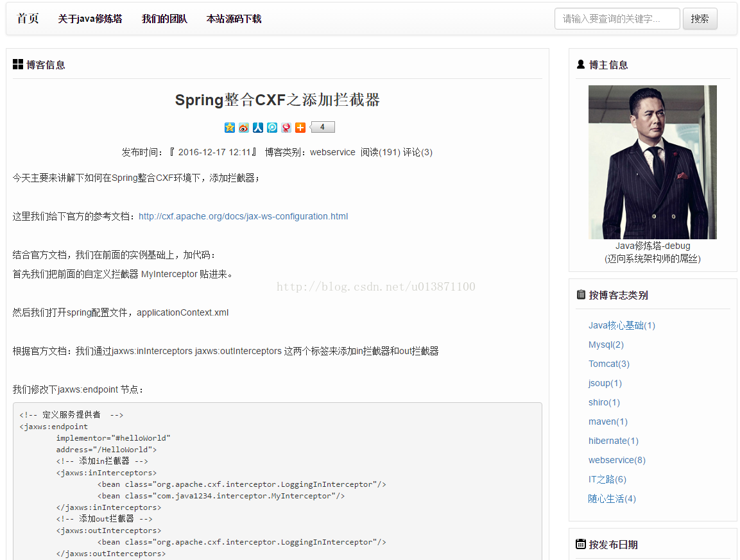Click the article title Spring整合CXF之添加拦截器

pos(277,99)
